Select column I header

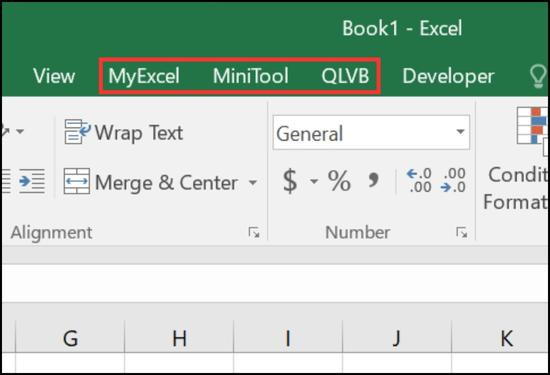click(288, 339)
